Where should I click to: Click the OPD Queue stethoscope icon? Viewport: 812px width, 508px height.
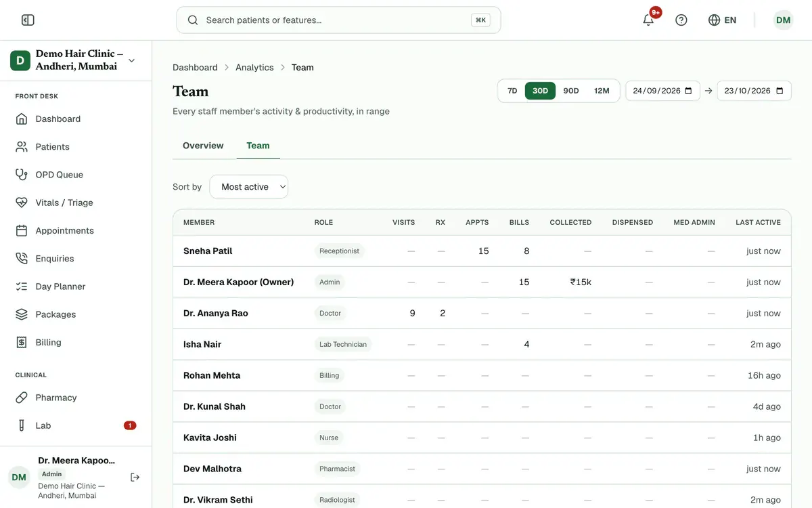click(x=22, y=175)
